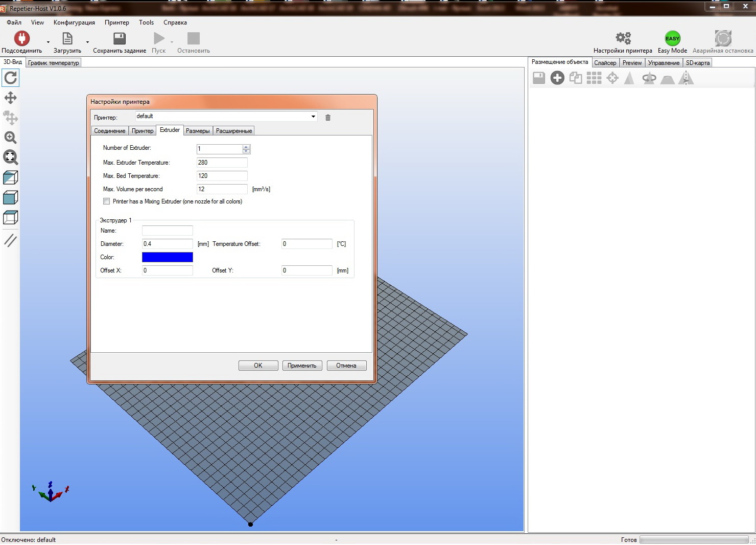
Task: Open the dropdown arrow next to Загрузить
Action: tap(87, 42)
